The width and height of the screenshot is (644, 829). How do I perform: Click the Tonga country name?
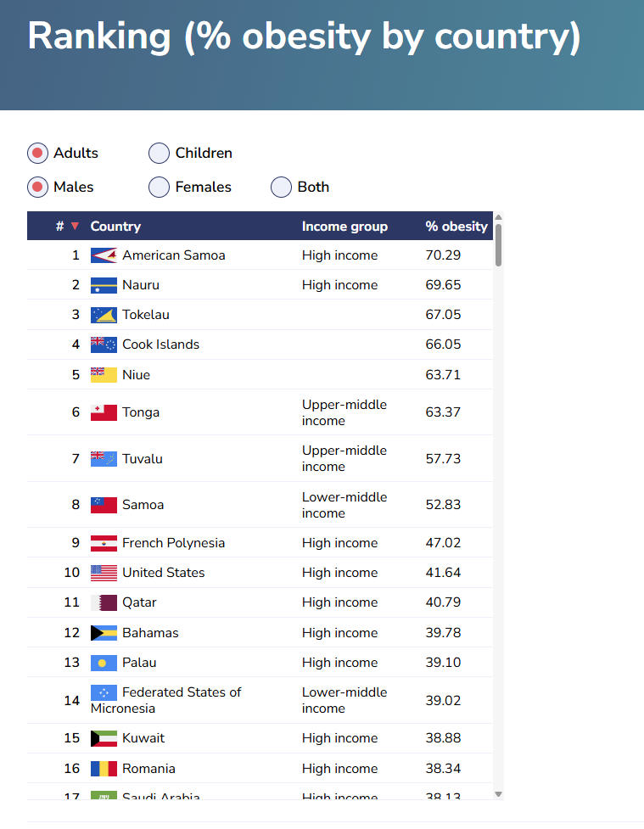click(x=141, y=412)
